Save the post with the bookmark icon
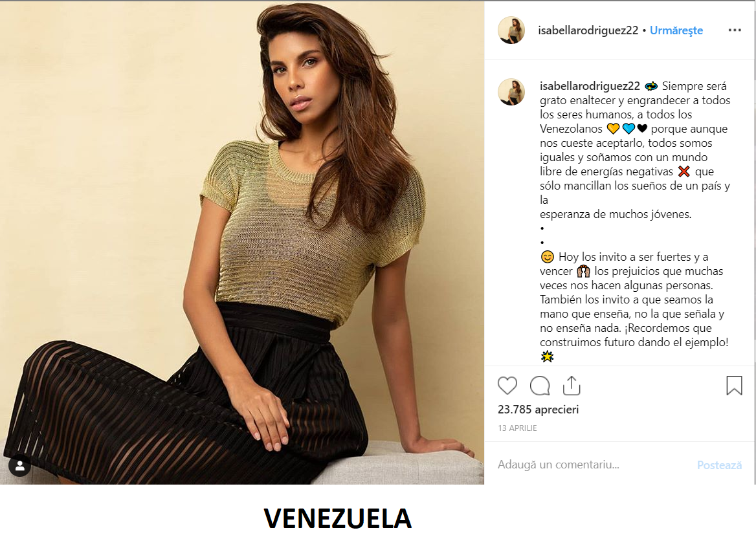The width and height of the screenshot is (756, 559). [x=734, y=386]
